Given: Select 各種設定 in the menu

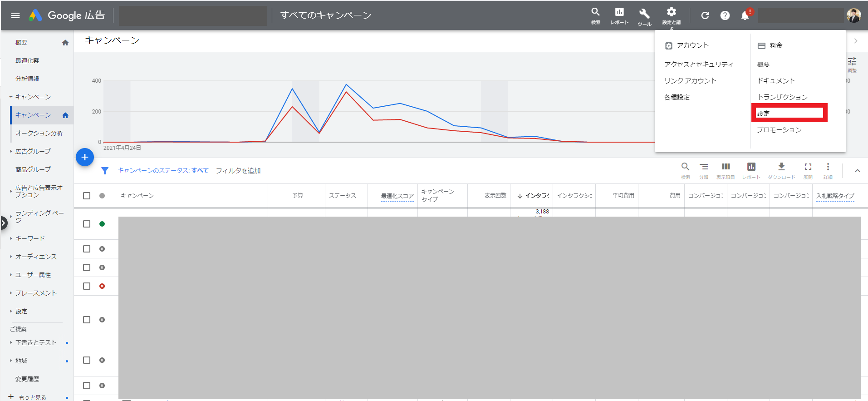Looking at the screenshot, I should 677,97.
